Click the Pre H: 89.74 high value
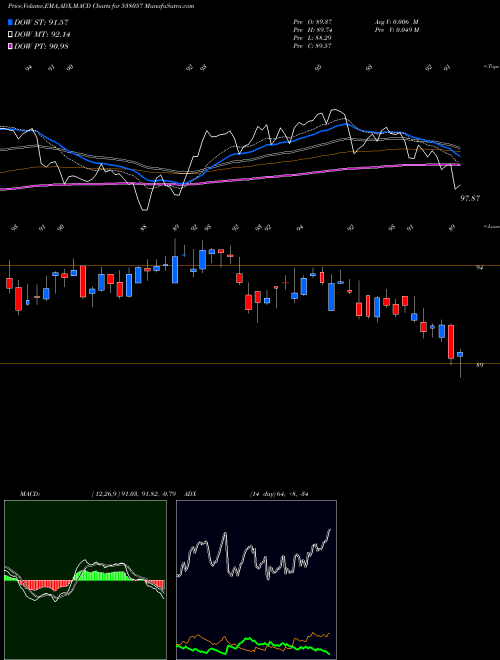 tap(312, 30)
